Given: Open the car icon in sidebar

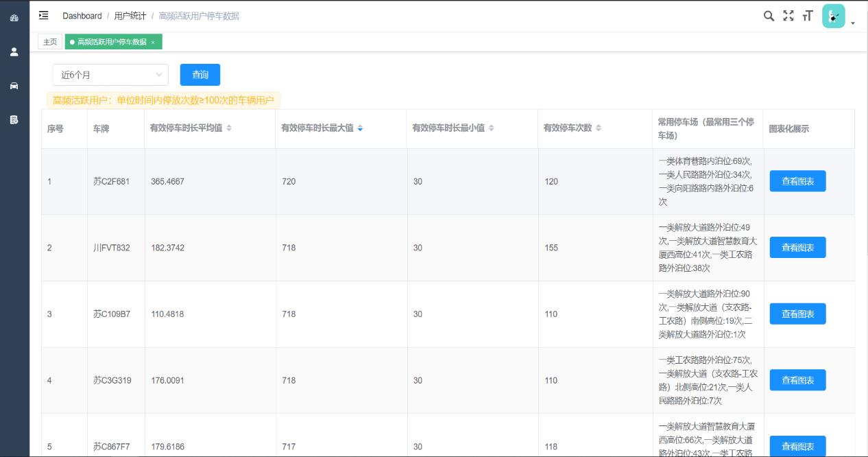Looking at the screenshot, I should (14, 86).
